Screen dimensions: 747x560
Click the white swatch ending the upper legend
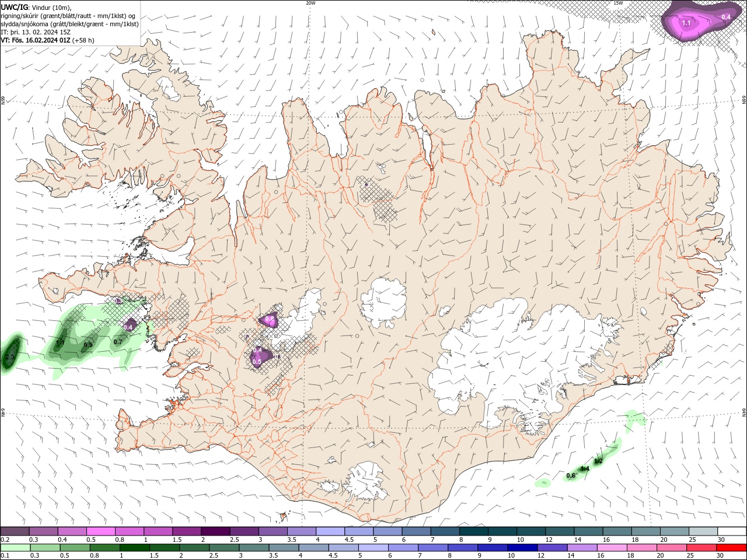pos(732,531)
